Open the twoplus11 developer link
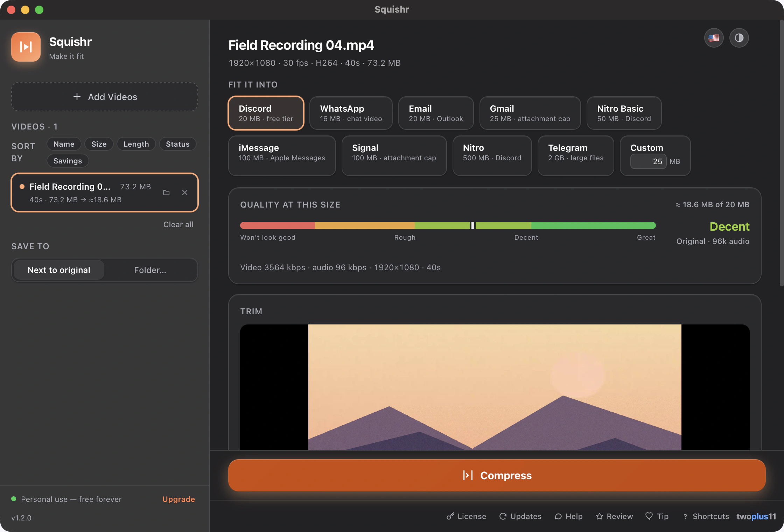This screenshot has width=784, height=532. coord(756,516)
